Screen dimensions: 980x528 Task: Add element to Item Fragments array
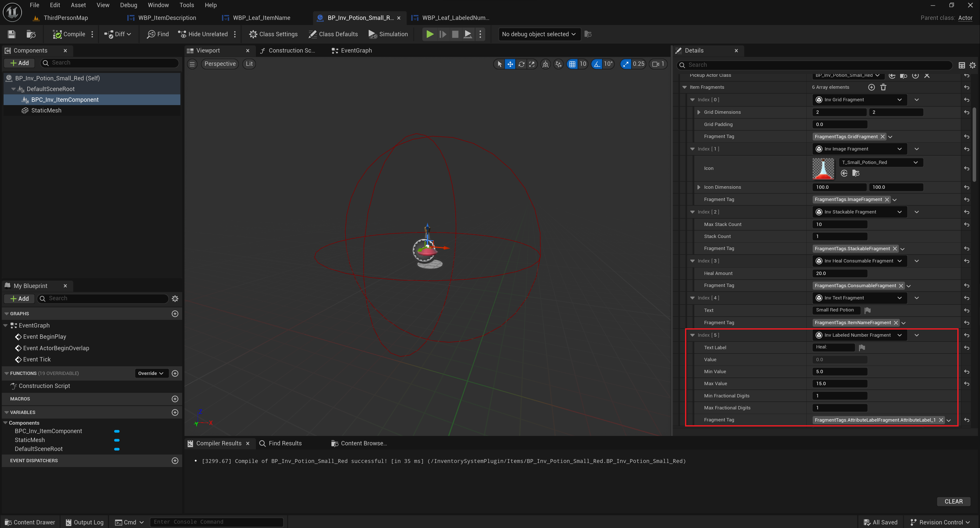pos(871,87)
